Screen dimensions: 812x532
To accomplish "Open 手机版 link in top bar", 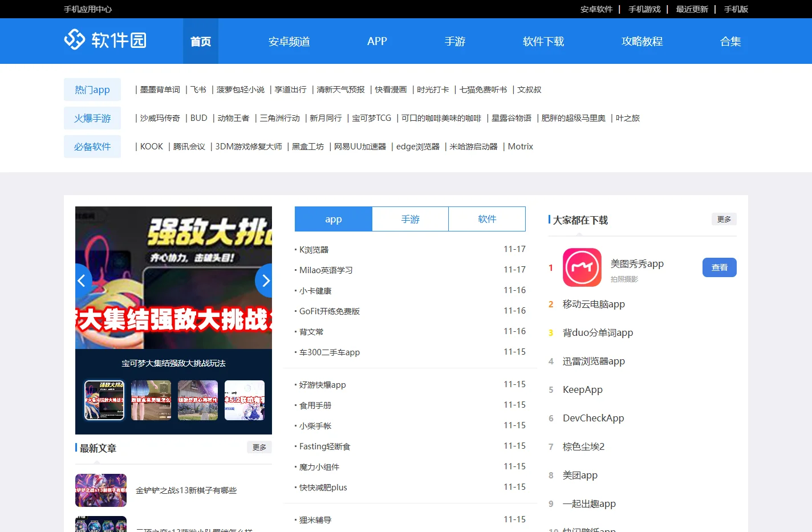I will 736,9.
